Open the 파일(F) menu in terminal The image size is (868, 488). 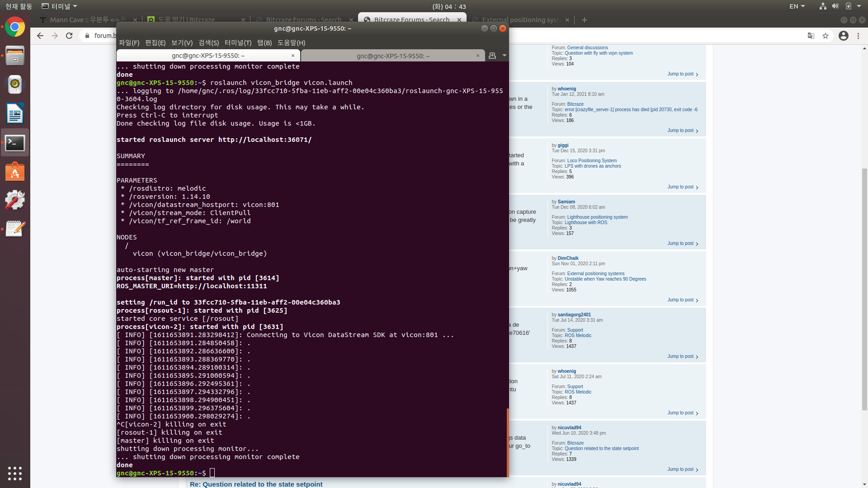129,42
